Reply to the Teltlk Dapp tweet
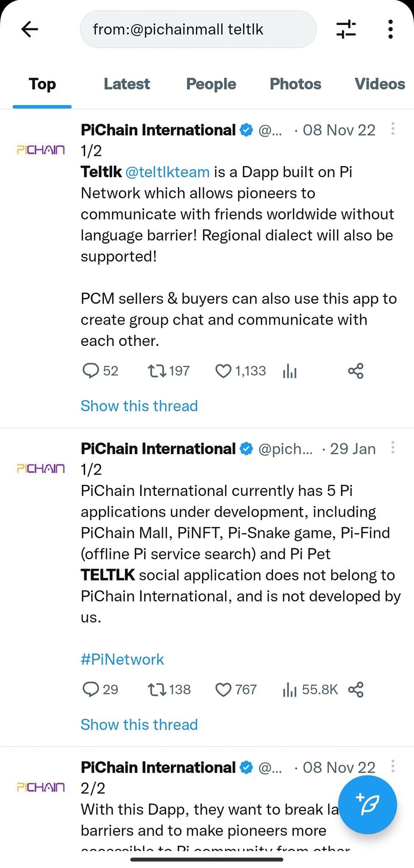Image resolution: width=414 pixels, height=868 pixels. pyautogui.click(x=90, y=371)
